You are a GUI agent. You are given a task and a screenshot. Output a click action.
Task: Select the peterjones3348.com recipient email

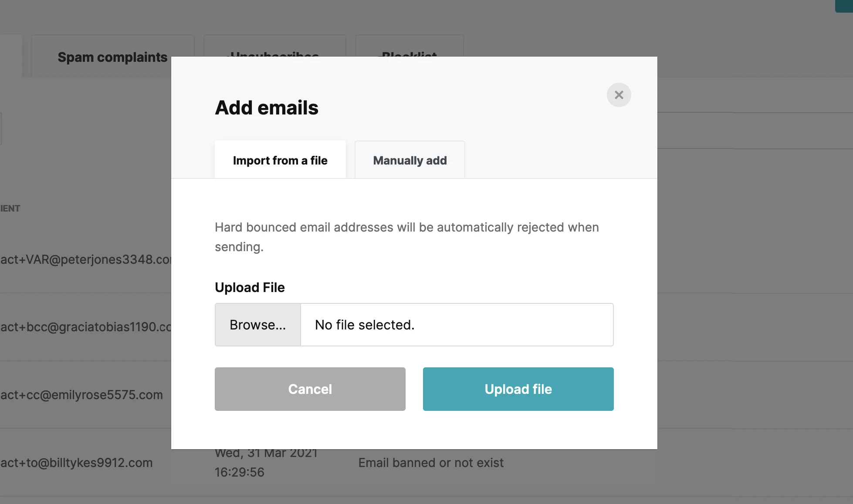click(x=85, y=259)
